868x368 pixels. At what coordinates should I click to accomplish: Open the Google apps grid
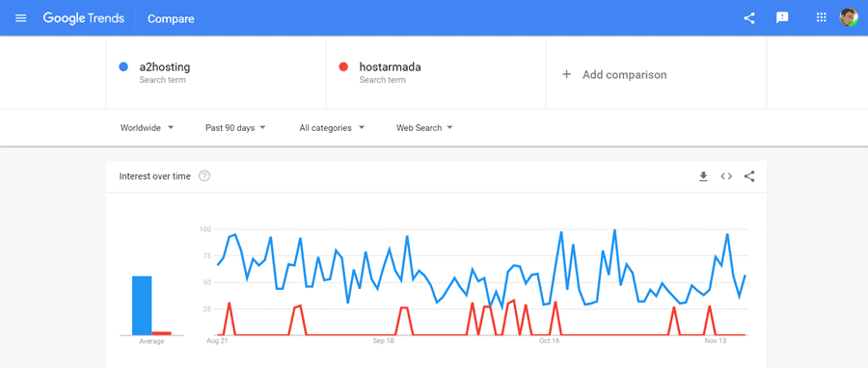[x=821, y=17]
